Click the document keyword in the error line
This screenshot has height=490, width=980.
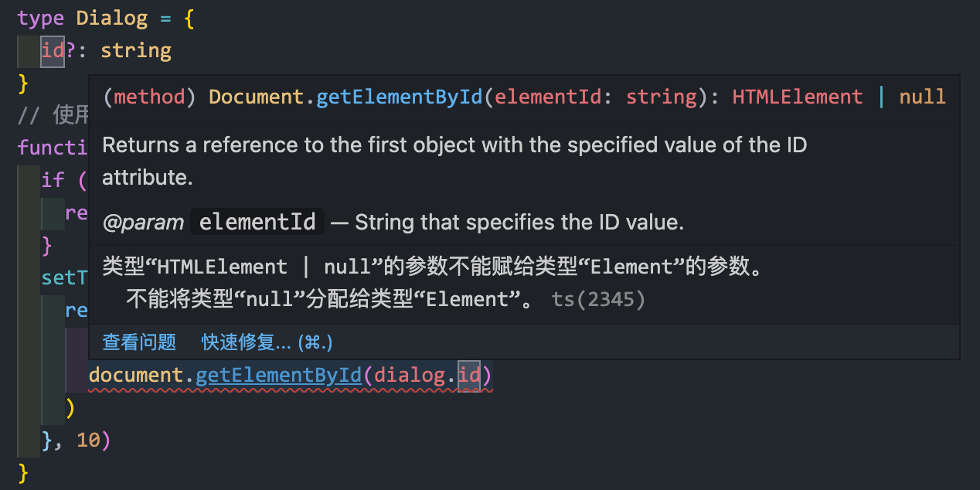pos(135,375)
